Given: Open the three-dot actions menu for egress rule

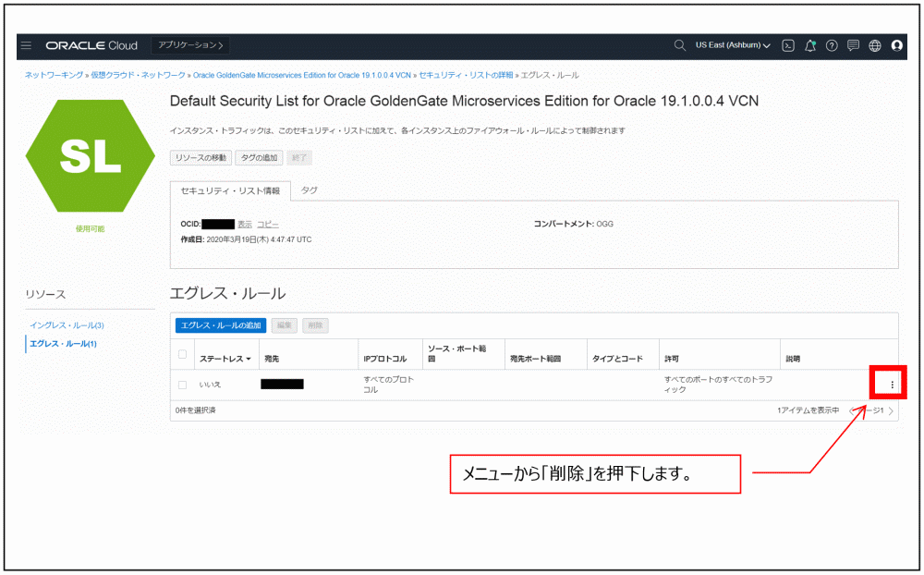Looking at the screenshot, I should pos(892,385).
